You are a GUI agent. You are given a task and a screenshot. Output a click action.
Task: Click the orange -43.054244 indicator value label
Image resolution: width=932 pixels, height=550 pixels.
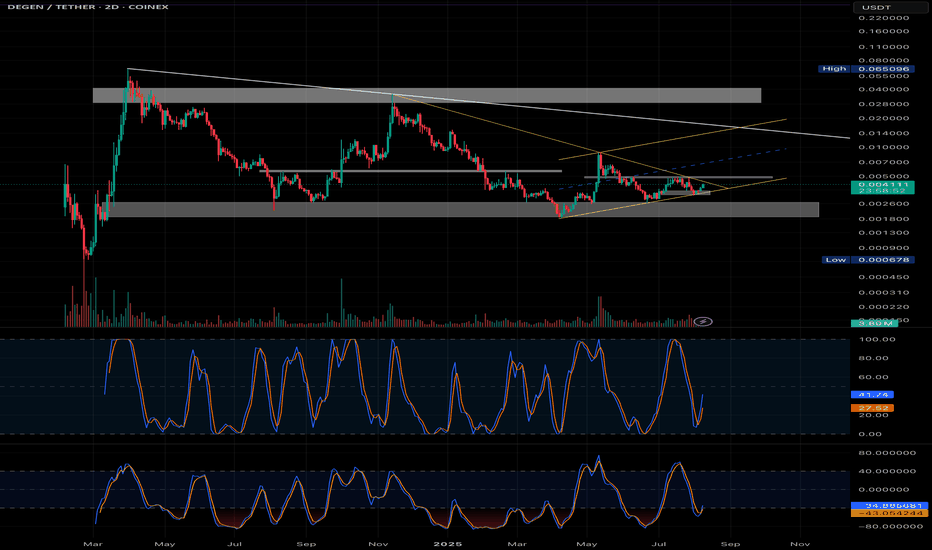889,513
